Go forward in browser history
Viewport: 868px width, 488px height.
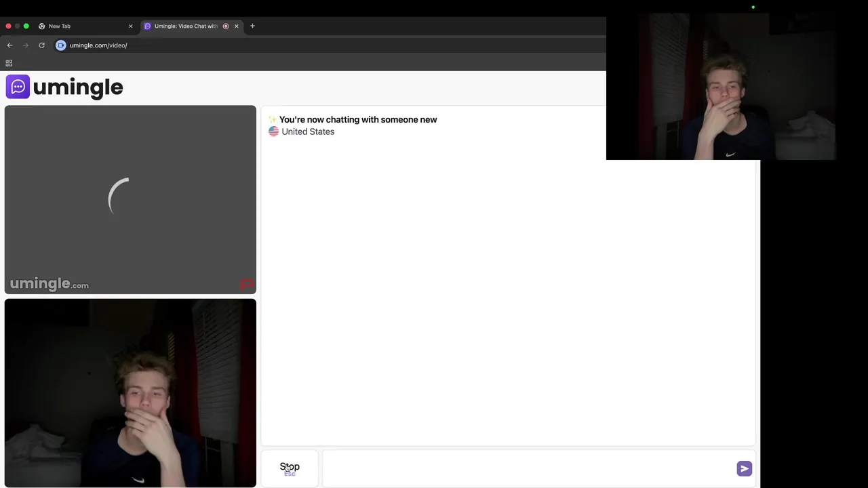[26, 45]
